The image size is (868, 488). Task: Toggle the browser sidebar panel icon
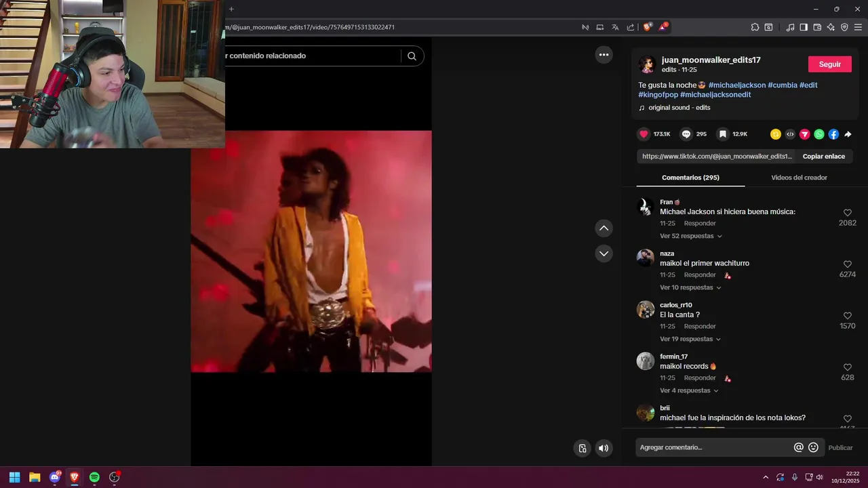[x=804, y=27]
